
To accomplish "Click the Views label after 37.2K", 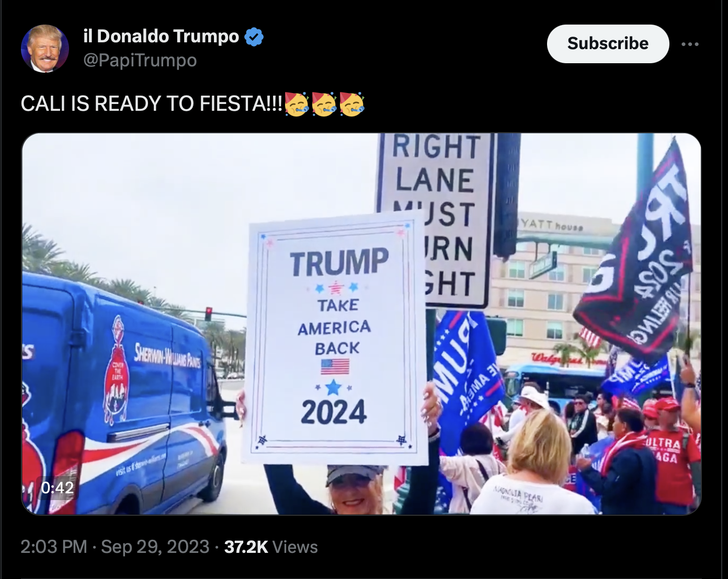I will (x=295, y=547).
